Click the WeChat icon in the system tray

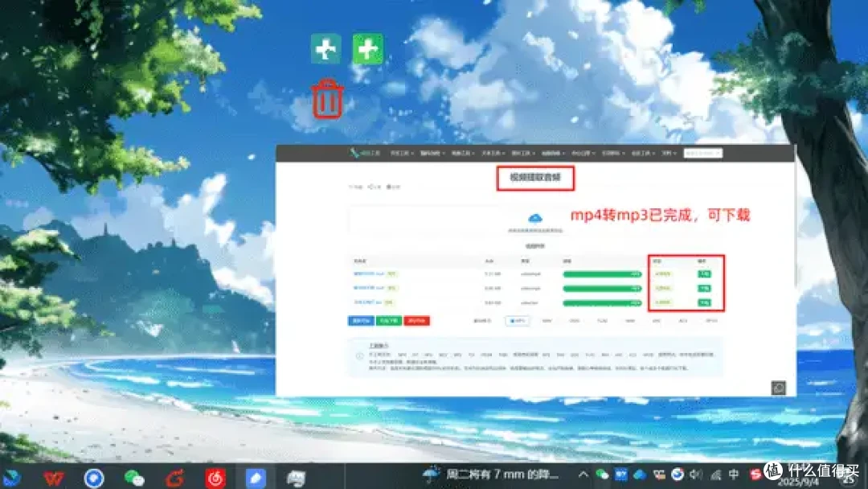602,474
